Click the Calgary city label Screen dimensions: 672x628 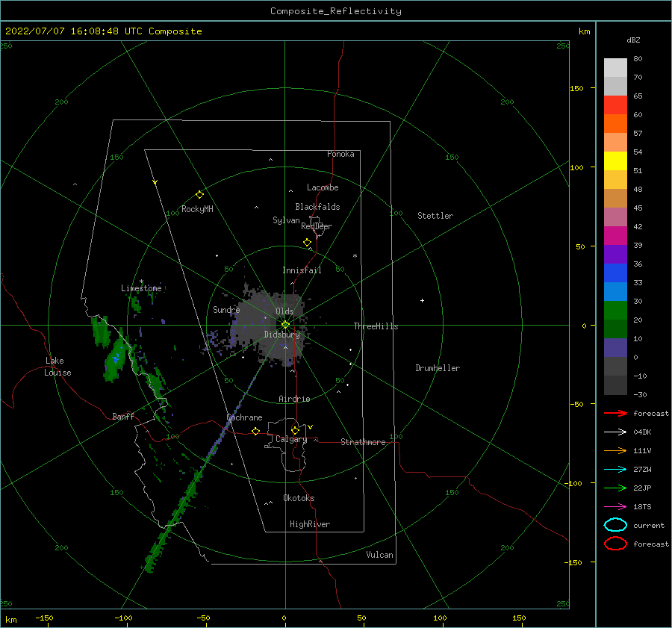291,439
